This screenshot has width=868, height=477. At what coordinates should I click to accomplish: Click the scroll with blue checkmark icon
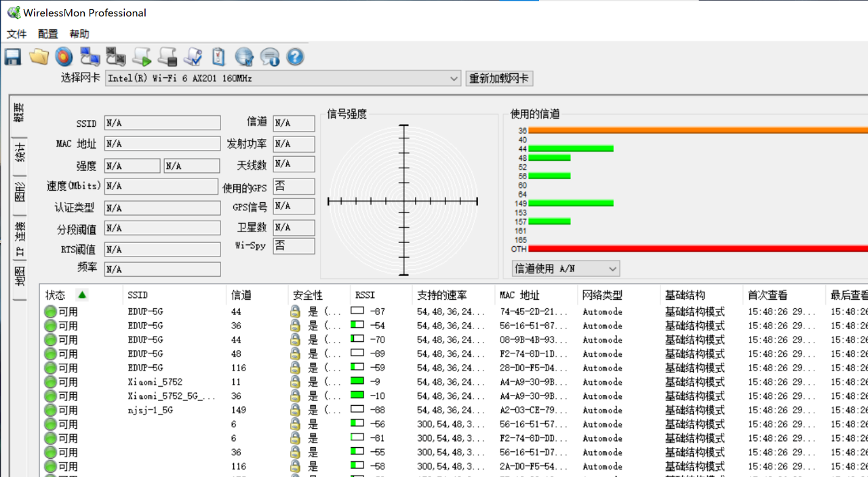click(x=193, y=57)
